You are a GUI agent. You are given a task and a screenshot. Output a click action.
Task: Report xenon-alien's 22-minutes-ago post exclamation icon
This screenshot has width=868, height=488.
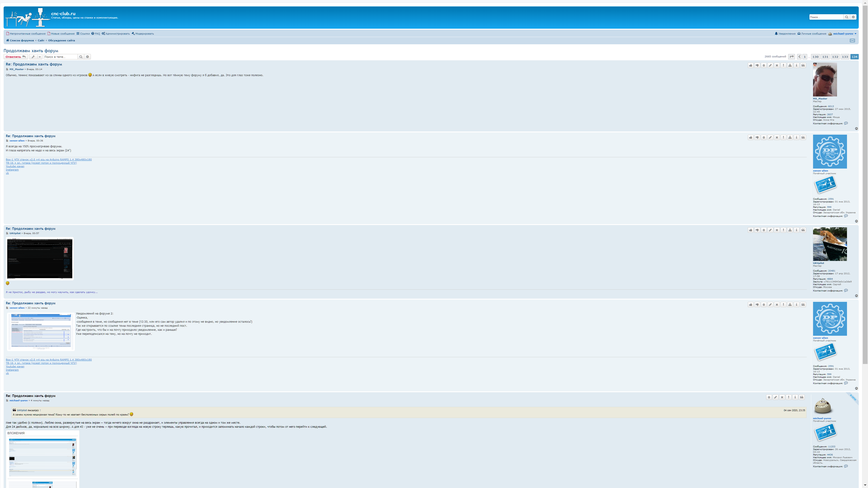[783, 305]
